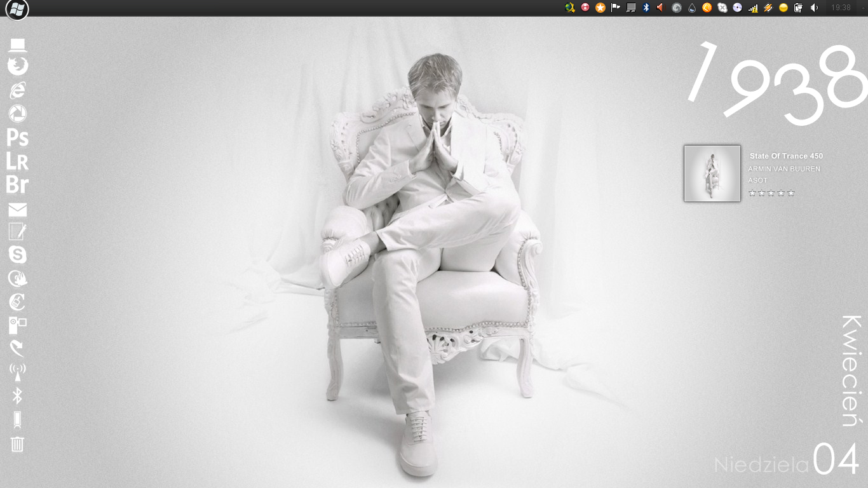Open Adobe Bridge via the Br icon
The width and height of the screenshot is (868, 488).
tap(18, 184)
